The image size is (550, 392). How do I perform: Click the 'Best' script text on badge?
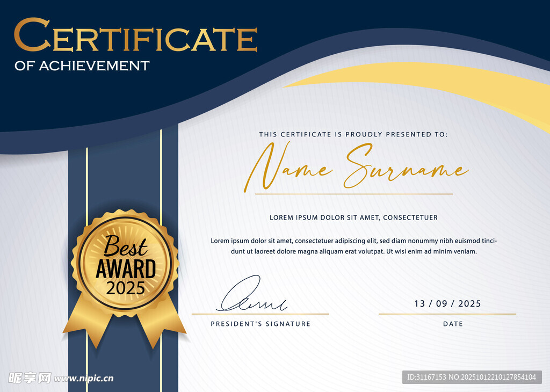tap(126, 246)
